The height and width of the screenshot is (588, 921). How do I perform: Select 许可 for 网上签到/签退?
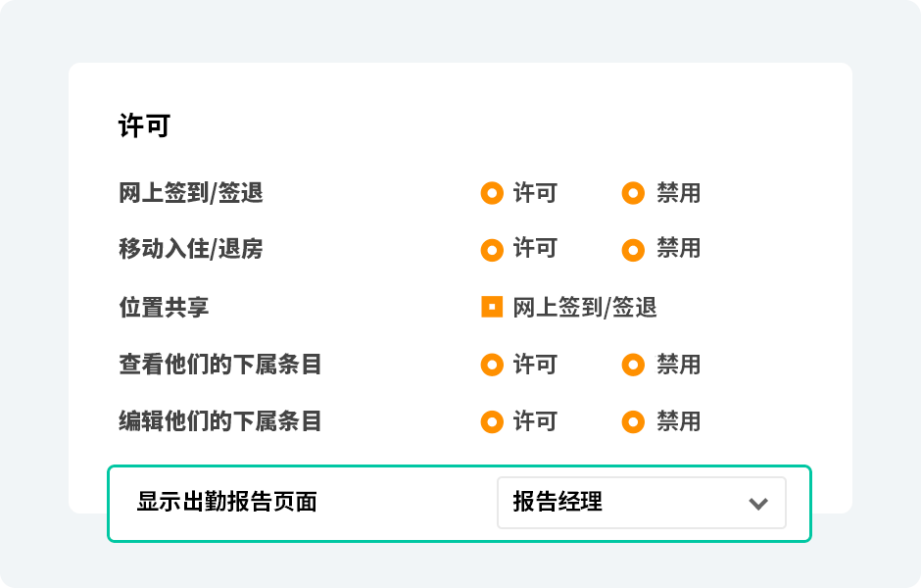tap(492, 194)
